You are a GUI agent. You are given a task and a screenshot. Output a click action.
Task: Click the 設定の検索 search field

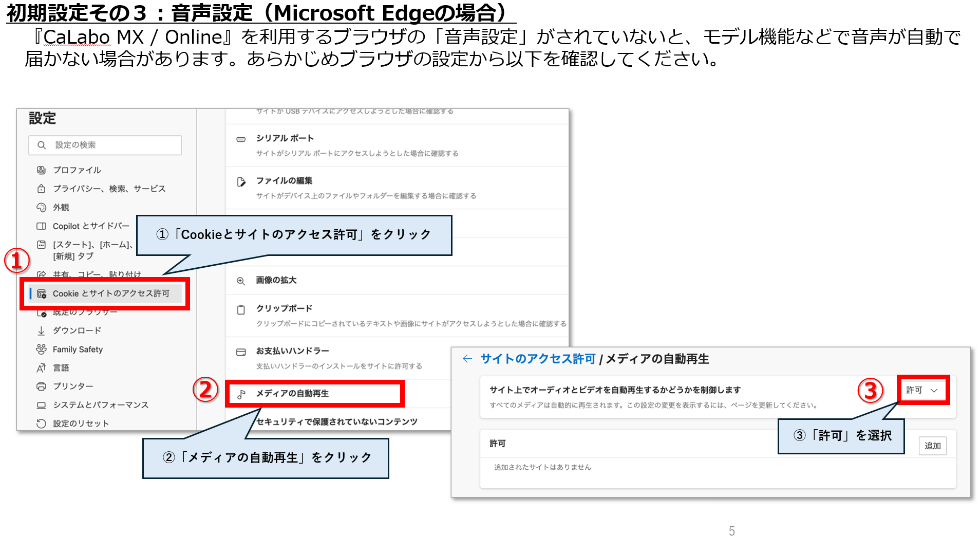click(105, 145)
